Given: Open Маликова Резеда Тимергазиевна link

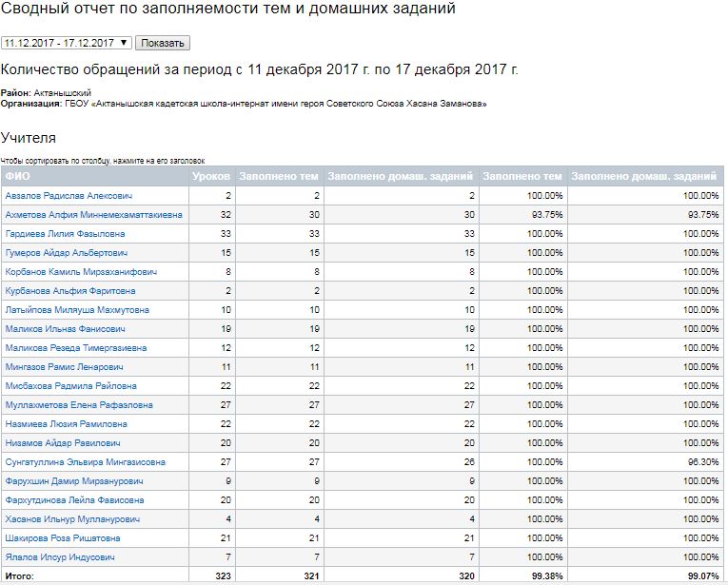Looking at the screenshot, I should pos(76,347).
